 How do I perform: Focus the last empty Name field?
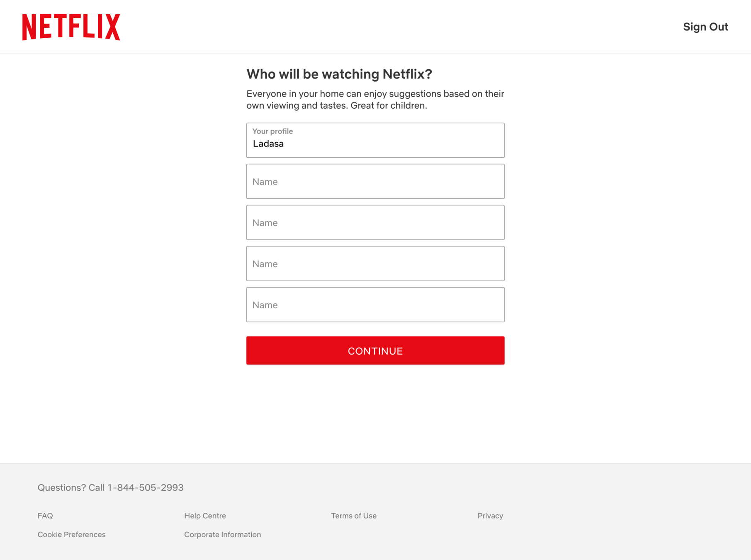point(375,304)
